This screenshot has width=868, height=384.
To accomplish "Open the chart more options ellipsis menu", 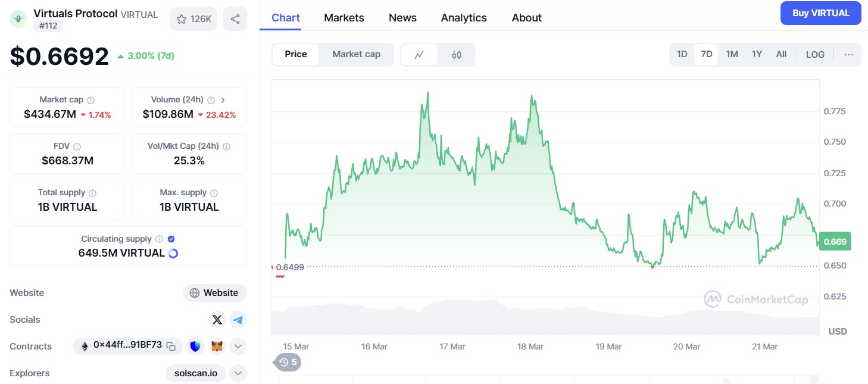I will coord(849,54).
